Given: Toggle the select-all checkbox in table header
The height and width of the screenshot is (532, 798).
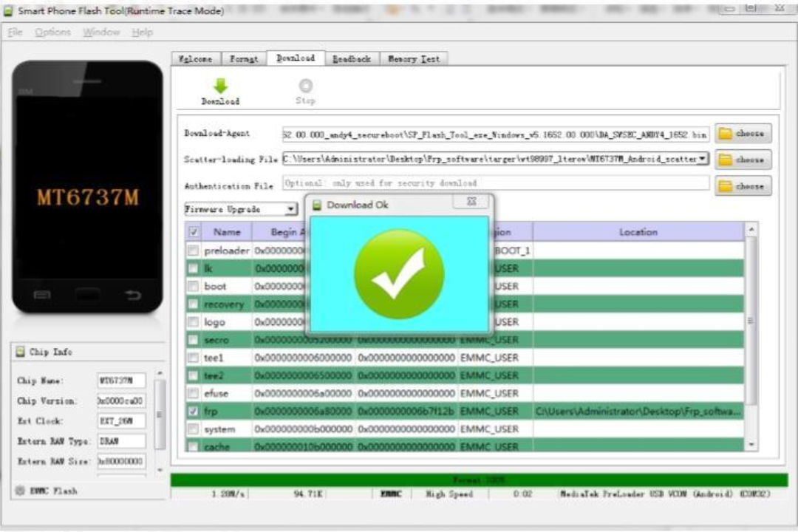Looking at the screenshot, I should pyautogui.click(x=194, y=232).
